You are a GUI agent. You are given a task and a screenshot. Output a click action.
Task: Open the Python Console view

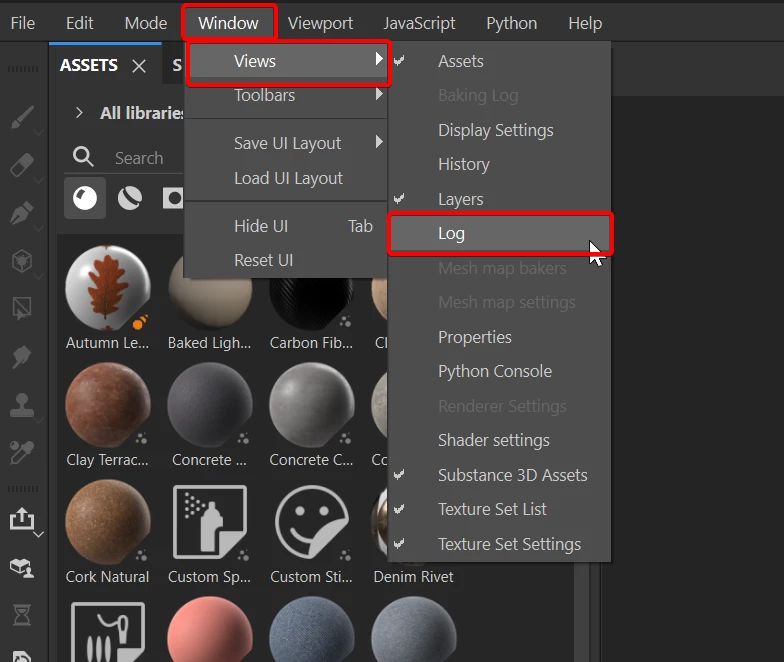499,372
